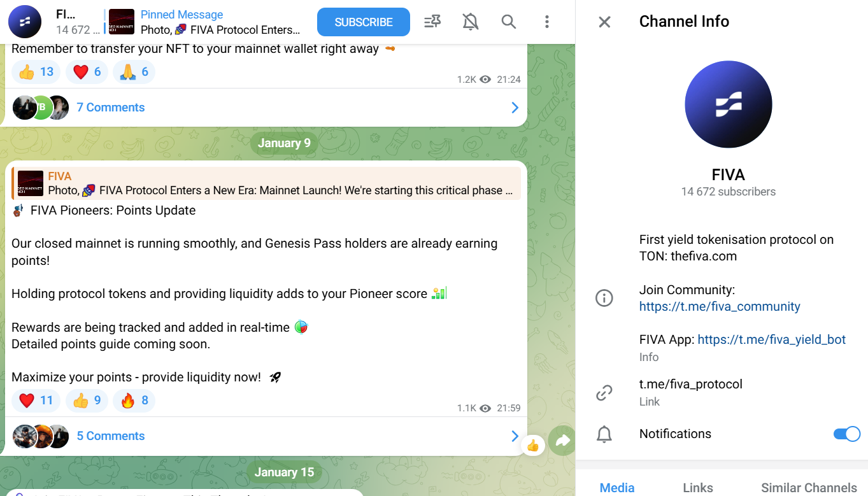Screen dimensions: 868x496
Task: Toggle the Notifications switch off
Action: (x=846, y=434)
